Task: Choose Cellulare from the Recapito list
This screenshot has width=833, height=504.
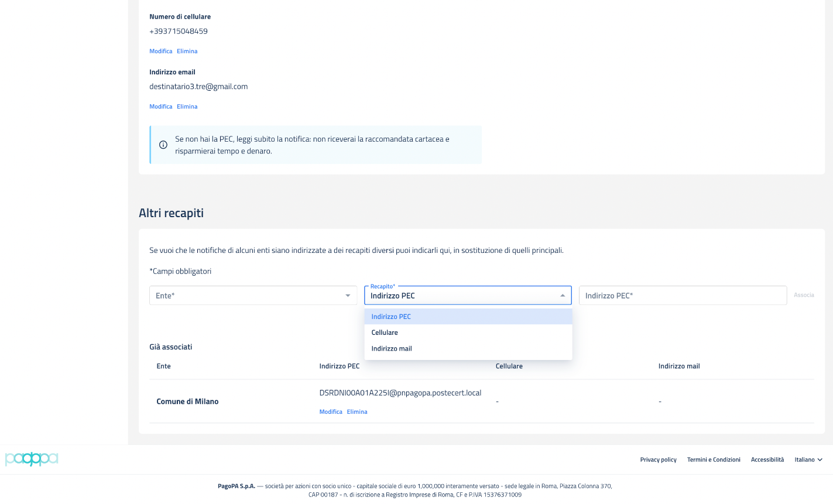Action: (x=385, y=332)
